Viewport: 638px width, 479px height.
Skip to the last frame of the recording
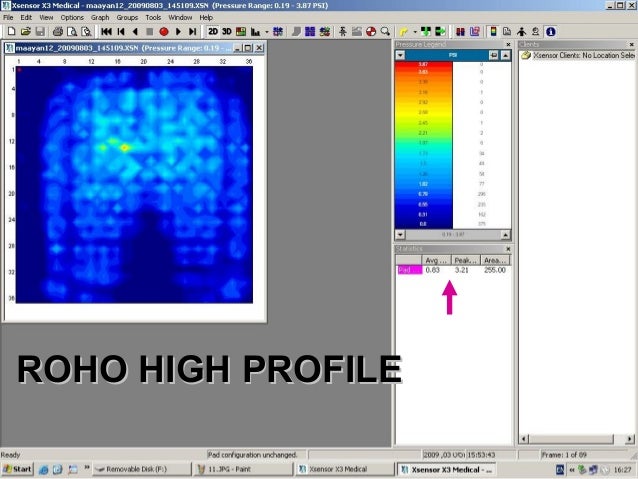coord(192,31)
